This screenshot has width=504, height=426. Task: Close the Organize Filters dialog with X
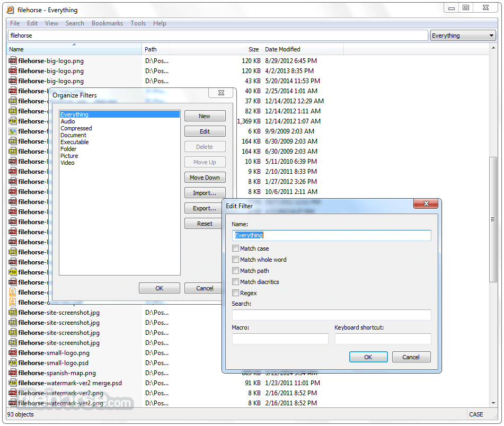[221, 93]
